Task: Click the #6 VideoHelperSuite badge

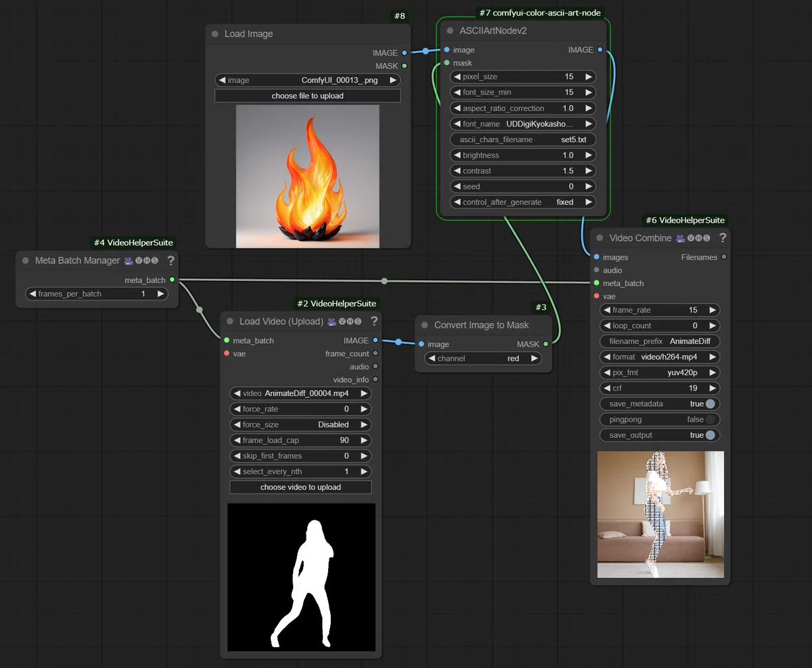Action: 685,220
